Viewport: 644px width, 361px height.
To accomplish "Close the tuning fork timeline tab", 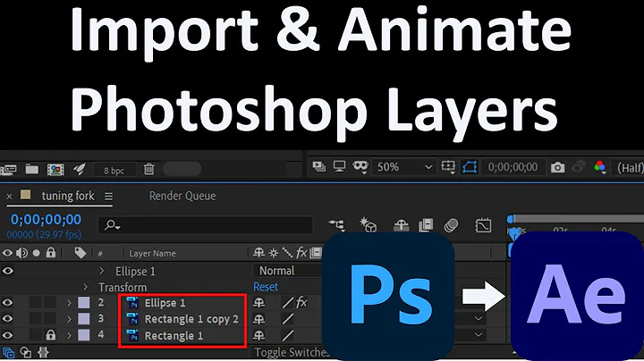I will coord(9,197).
